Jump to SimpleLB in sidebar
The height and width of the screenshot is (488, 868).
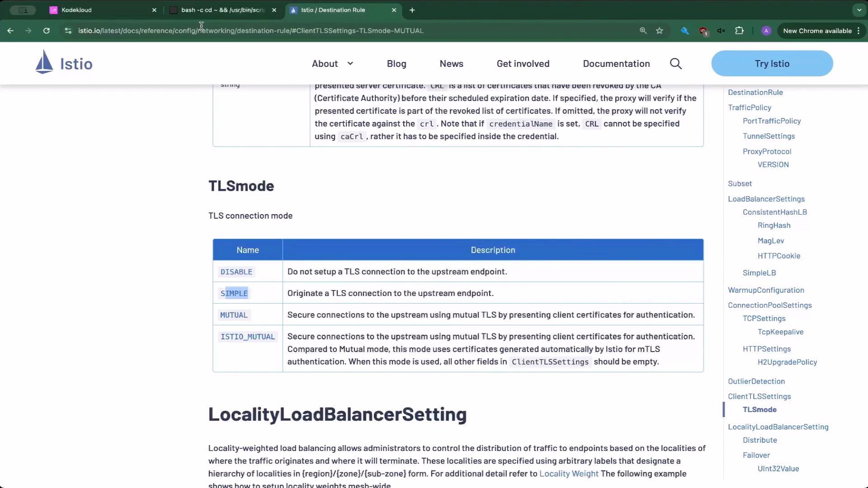759,273
